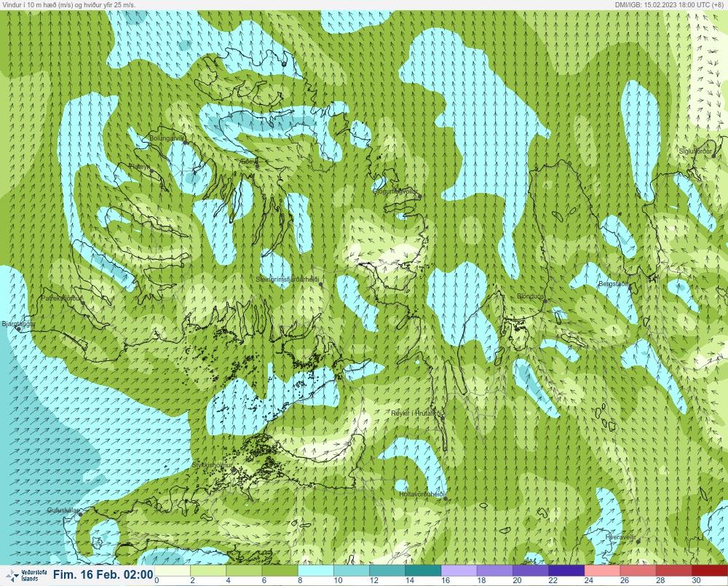Click the Blönduós label text
The image size is (728, 586).
pyautogui.click(x=531, y=296)
